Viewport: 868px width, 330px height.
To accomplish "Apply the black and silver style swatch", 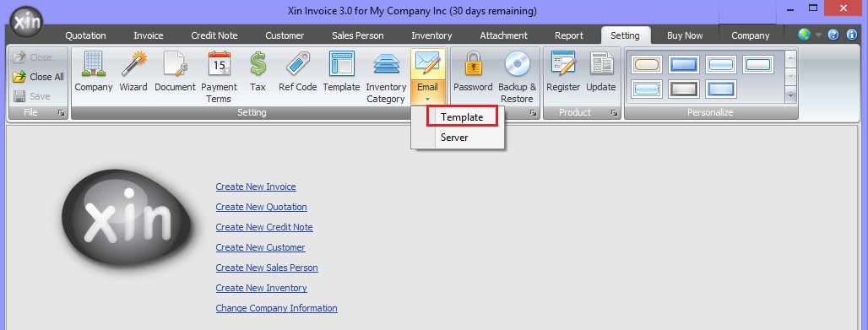I will click(683, 89).
